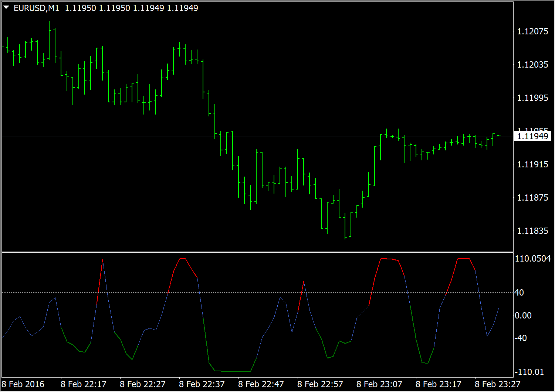Click the 1.11995 price scale label
This screenshot has width=555, height=392.
pos(532,98)
